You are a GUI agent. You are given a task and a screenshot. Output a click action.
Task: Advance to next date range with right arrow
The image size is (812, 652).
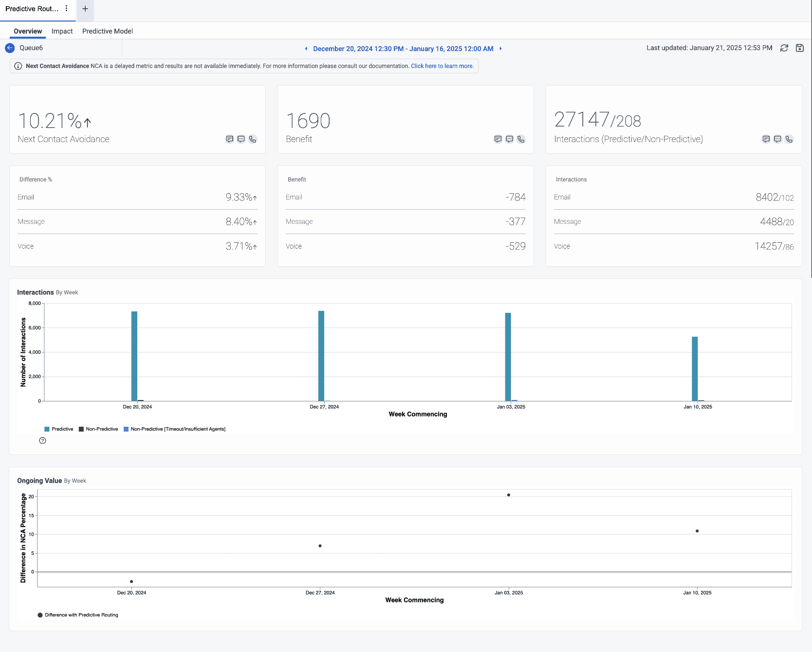(500, 49)
